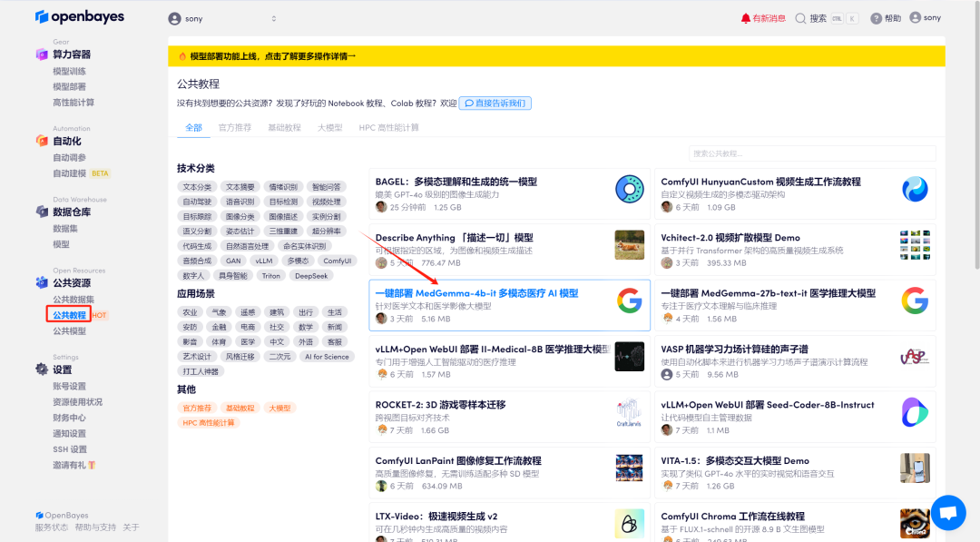Switch to the 官方推荐 tab
The width and height of the screenshot is (980, 542).
click(235, 127)
